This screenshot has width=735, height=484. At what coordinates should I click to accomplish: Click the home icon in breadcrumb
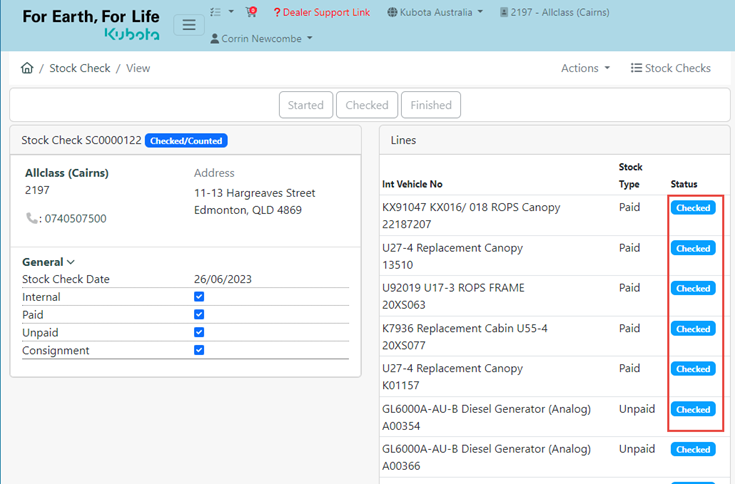click(x=27, y=68)
